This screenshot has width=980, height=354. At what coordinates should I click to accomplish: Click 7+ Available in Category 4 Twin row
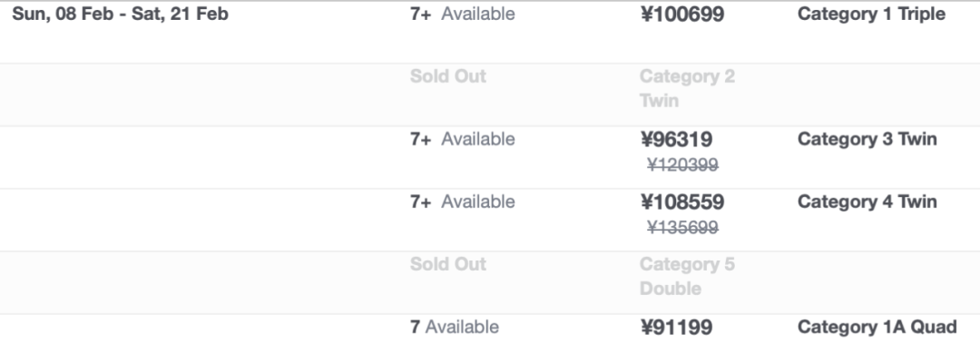tap(463, 202)
